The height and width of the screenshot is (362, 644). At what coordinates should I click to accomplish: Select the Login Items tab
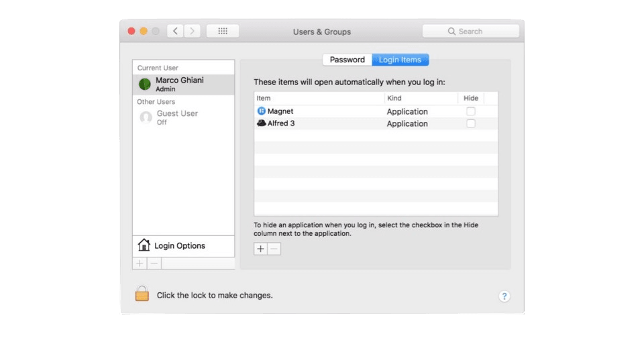(400, 60)
